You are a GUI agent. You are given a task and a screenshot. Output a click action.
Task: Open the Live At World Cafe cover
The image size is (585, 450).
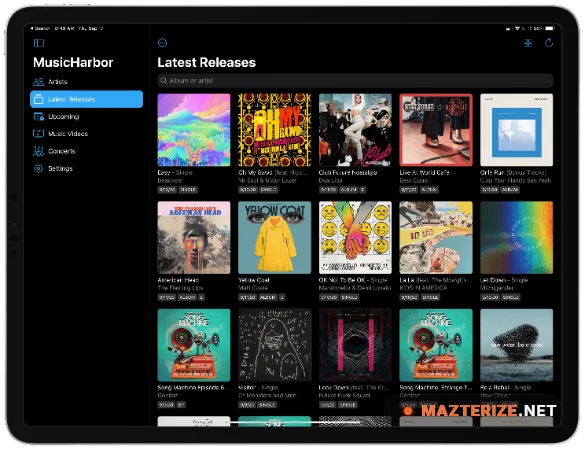[x=436, y=130]
